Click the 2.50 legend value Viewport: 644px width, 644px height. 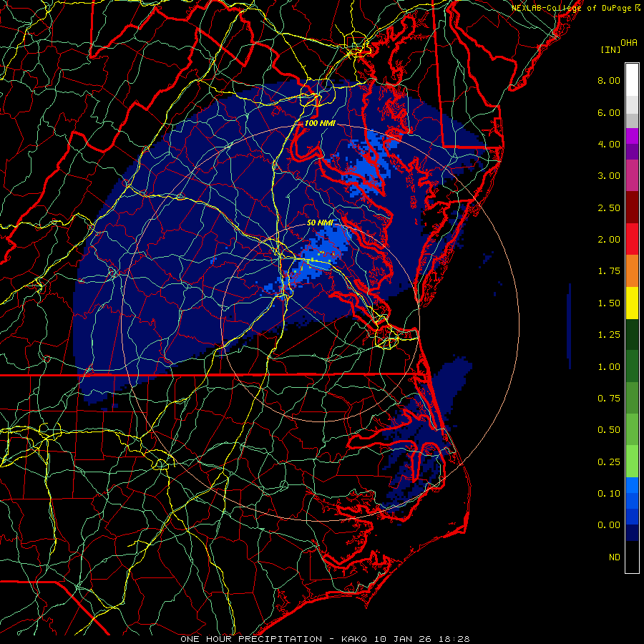tap(609, 208)
